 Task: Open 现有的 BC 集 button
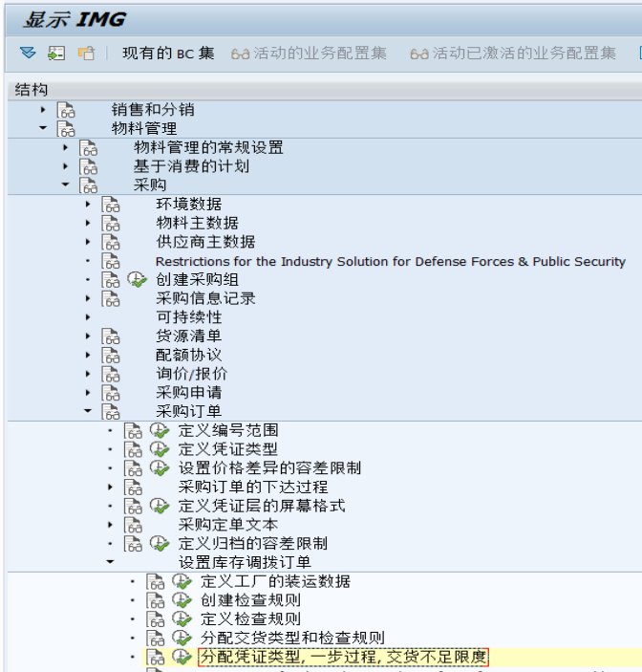(168, 54)
